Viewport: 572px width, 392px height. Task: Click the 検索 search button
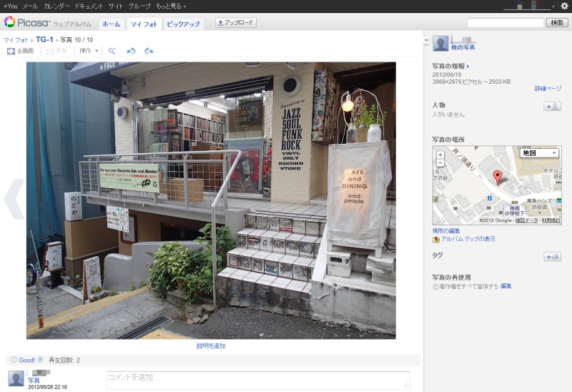point(557,23)
